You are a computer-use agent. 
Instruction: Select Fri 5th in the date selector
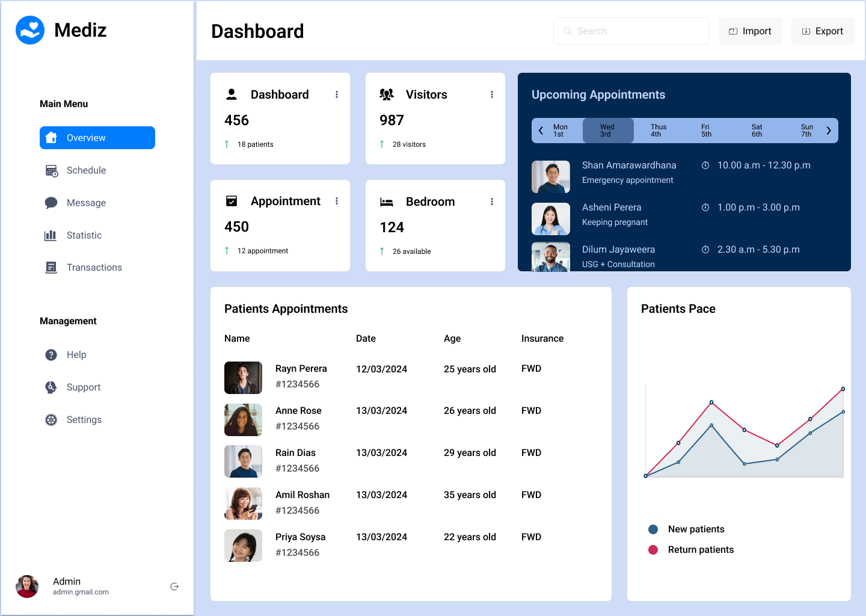pyautogui.click(x=705, y=130)
